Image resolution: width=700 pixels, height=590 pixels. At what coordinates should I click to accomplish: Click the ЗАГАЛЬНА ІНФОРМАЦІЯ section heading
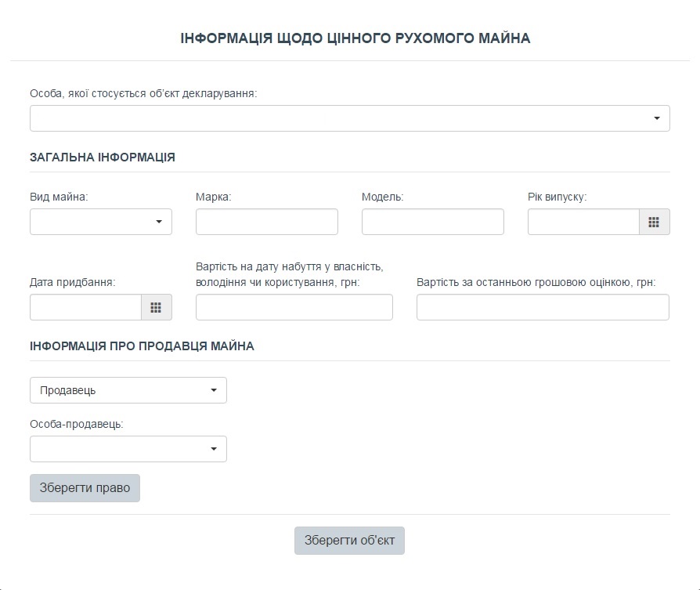click(x=103, y=157)
